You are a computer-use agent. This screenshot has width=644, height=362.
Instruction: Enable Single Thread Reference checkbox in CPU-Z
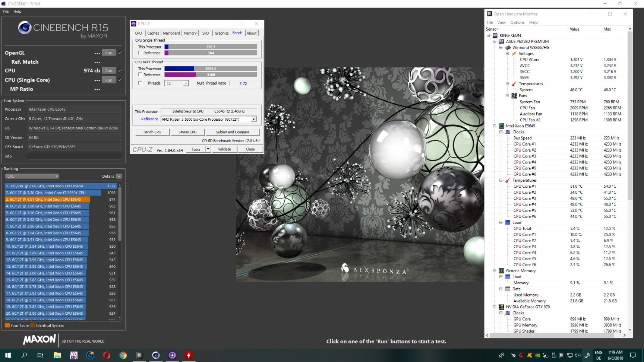coord(140,53)
